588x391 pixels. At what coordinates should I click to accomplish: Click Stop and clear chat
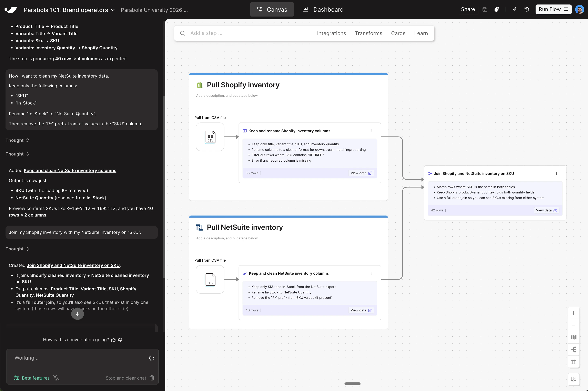pyautogui.click(x=130, y=378)
